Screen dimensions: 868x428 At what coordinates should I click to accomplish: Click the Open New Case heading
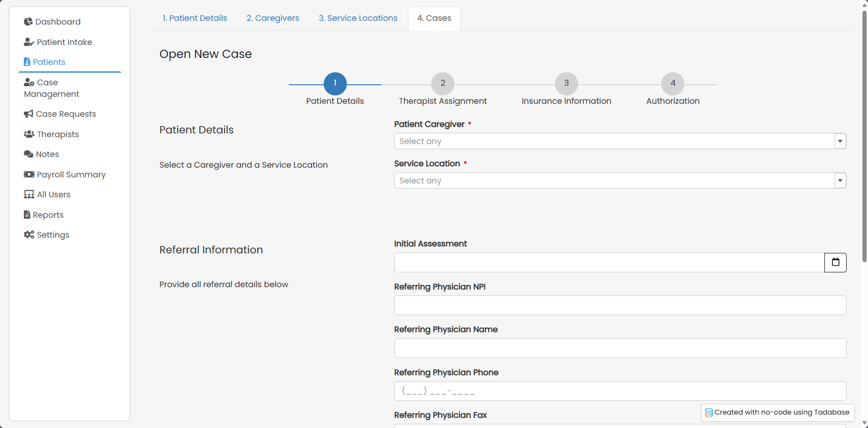coord(205,54)
